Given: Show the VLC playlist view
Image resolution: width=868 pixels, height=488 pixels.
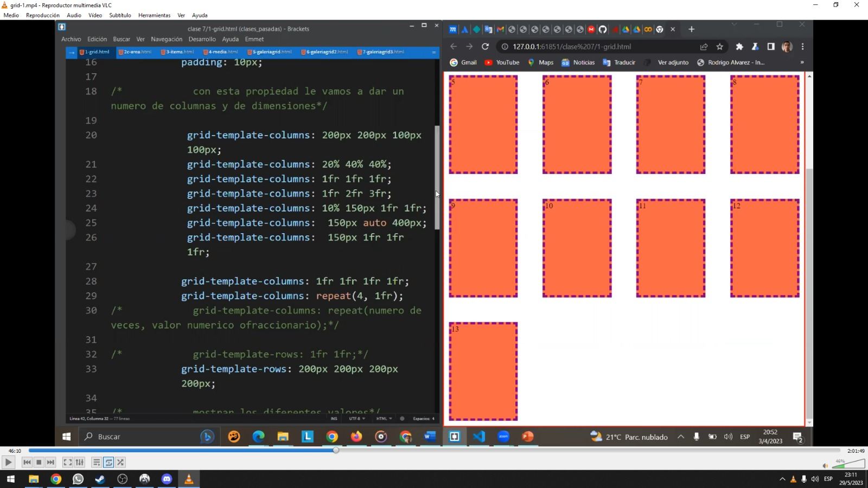Looking at the screenshot, I should (x=96, y=463).
